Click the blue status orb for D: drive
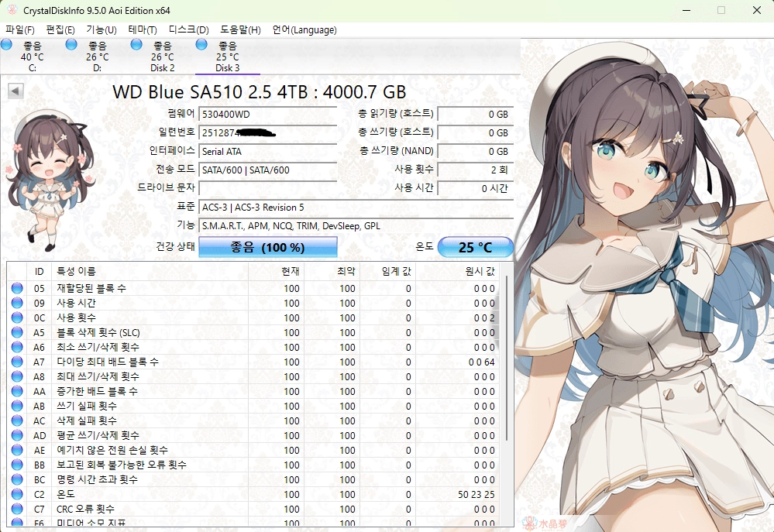This screenshot has height=532, width=774. [71, 44]
